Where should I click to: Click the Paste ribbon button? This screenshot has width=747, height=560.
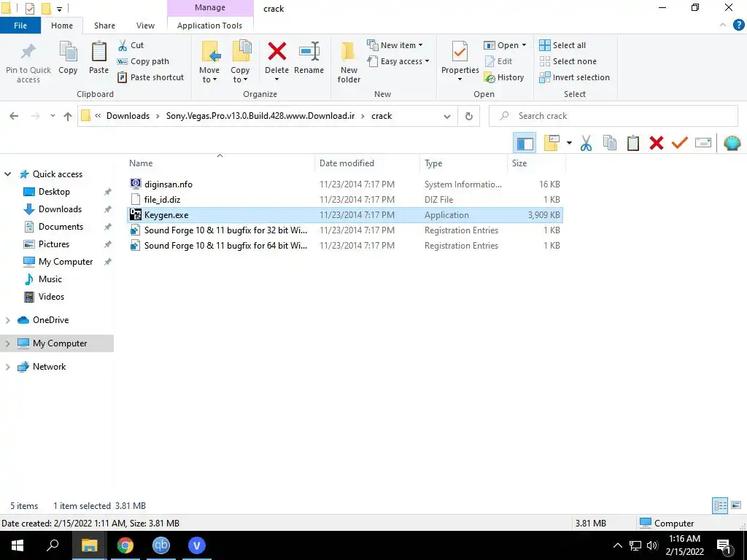pos(98,58)
